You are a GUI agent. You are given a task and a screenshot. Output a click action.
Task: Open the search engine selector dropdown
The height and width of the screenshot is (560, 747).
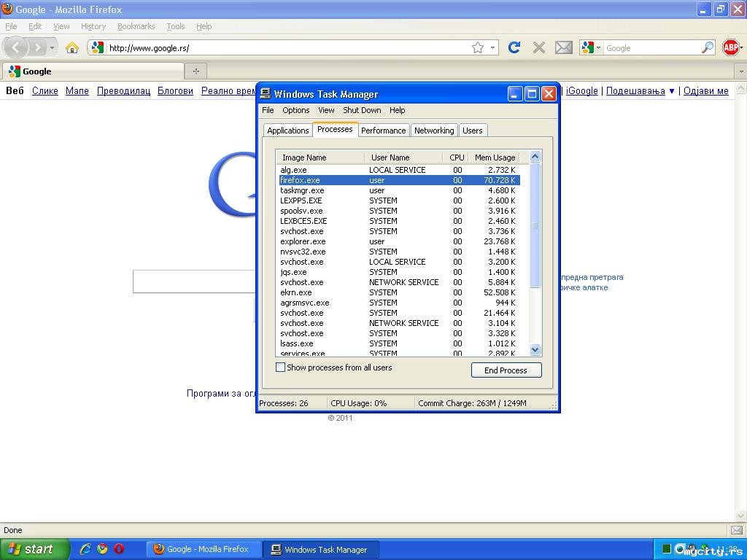(x=591, y=47)
